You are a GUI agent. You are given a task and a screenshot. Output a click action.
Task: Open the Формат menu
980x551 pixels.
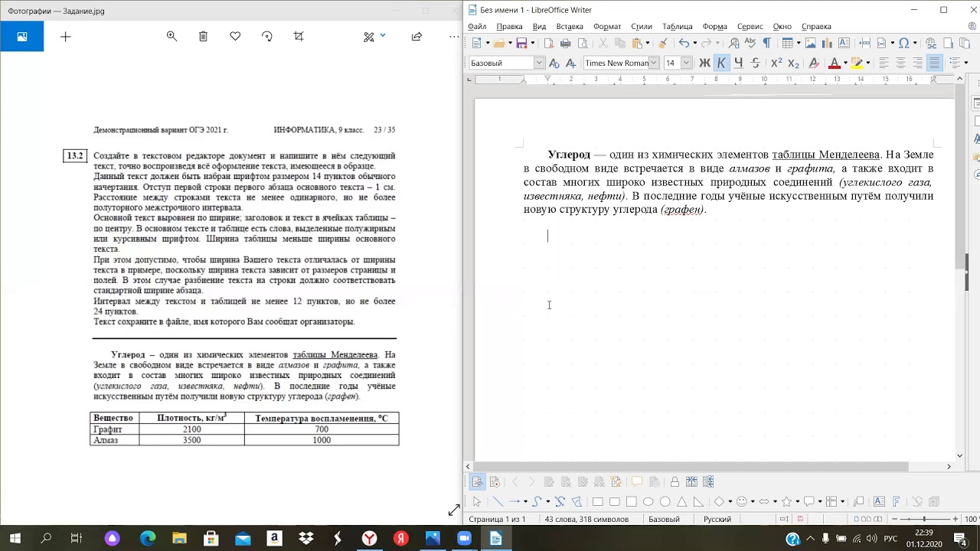pyautogui.click(x=607, y=26)
